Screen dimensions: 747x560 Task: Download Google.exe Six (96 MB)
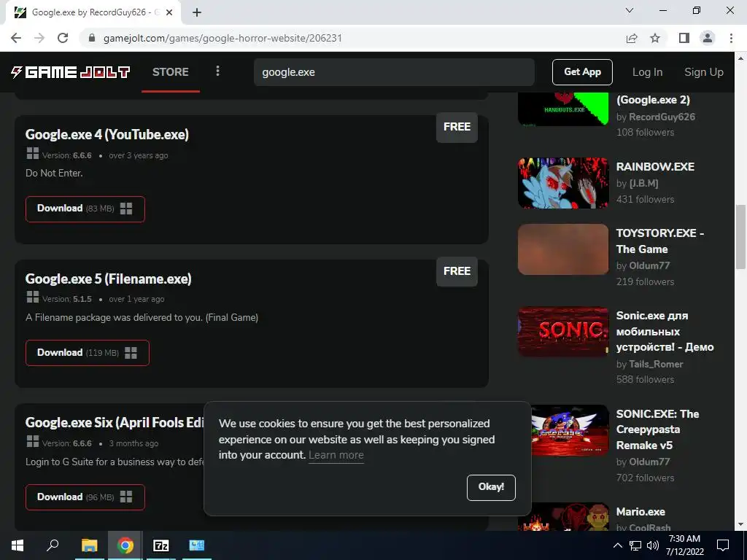[85, 497]
